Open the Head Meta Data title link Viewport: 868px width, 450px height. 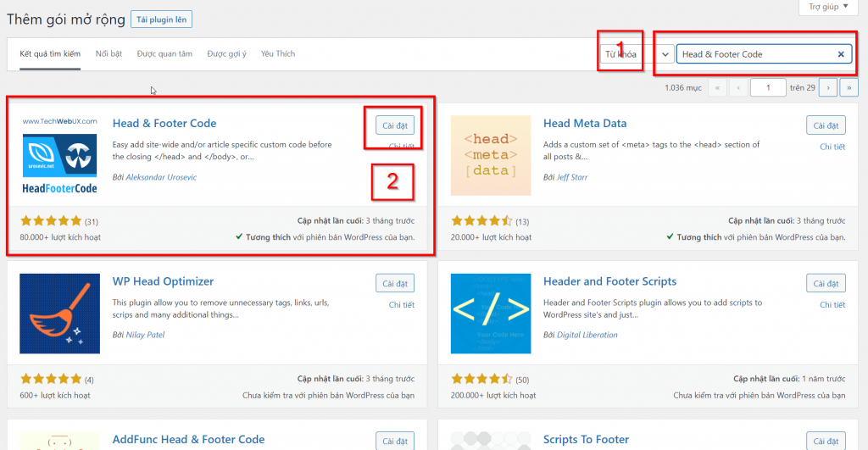tap(585, 124)
